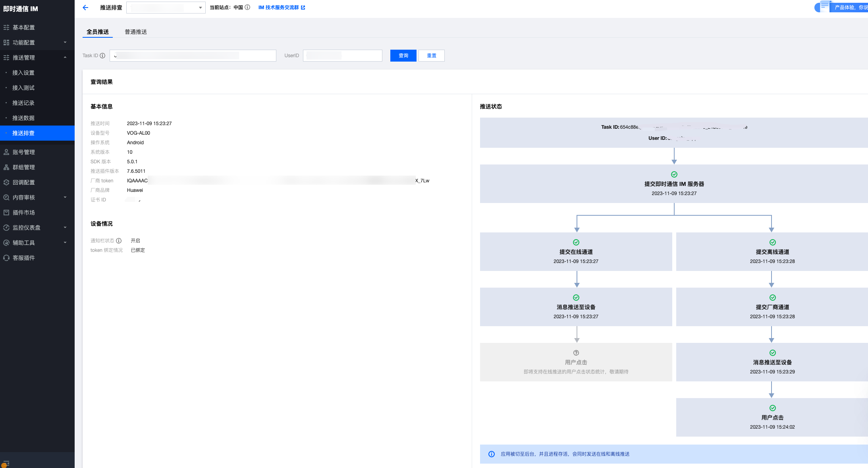Click the 基本配置 sidebar icon
Screen dimensions: 868x468
pos(6,27)
